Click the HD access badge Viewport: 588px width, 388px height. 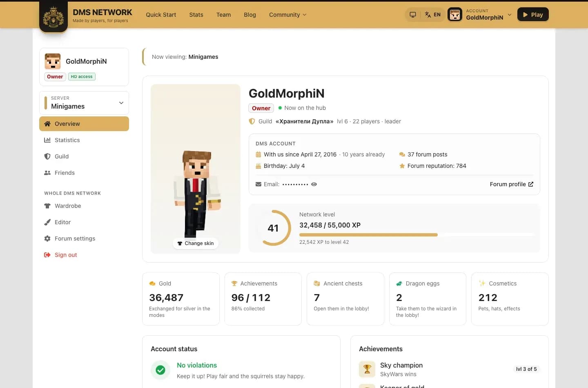pyautogui.click(x=82, y=77)
